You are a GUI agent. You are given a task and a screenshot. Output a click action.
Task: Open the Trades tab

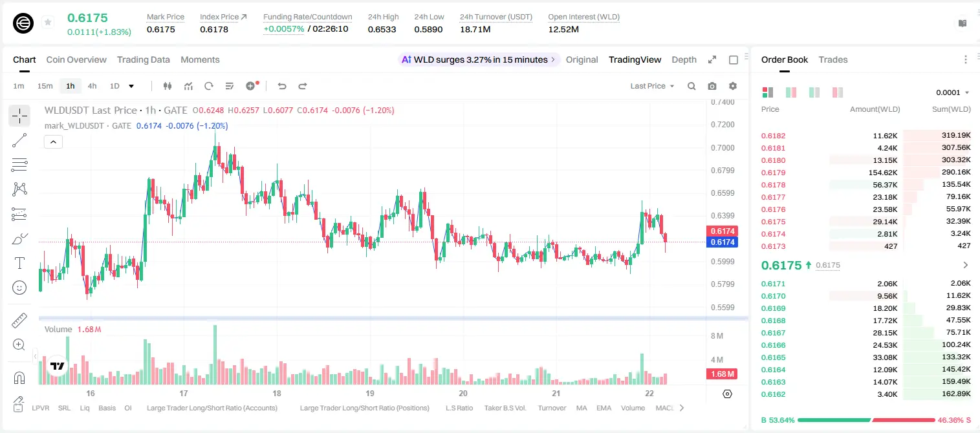pos(833,59)
